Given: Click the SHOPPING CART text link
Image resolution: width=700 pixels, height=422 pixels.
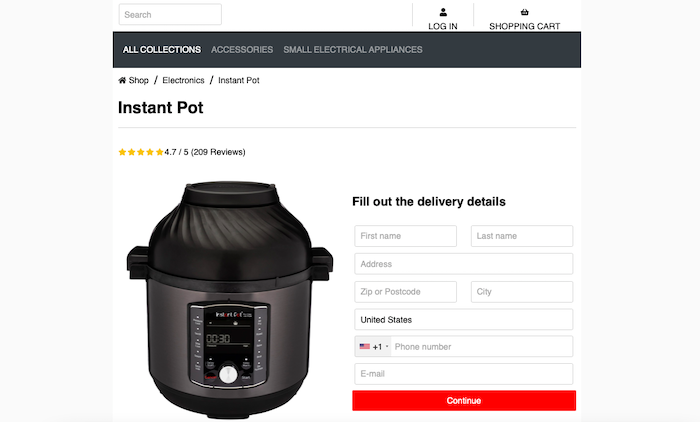Looking at the screenshot, I should click(x=525, y=26).
